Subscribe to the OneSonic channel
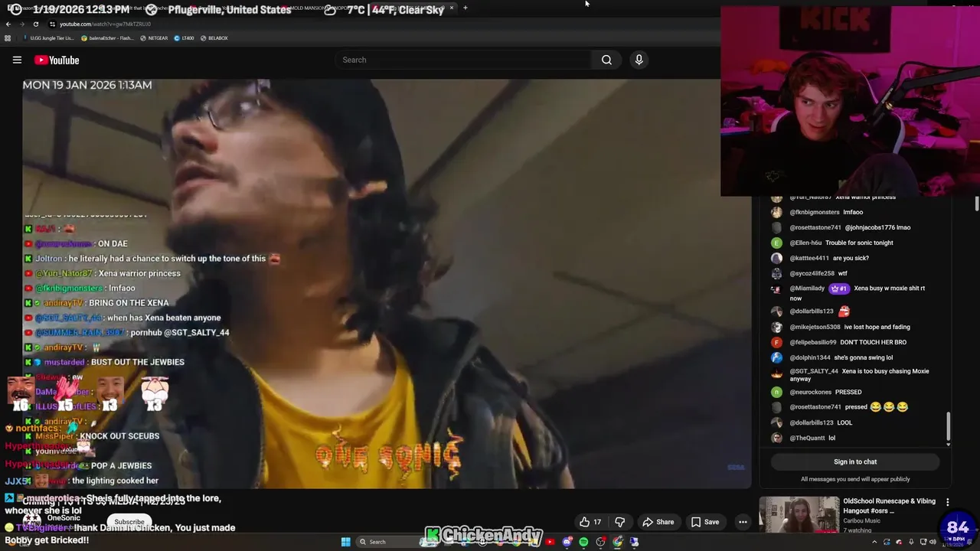Viewport: 980px width, 551px height. click(x=129, y=522)
